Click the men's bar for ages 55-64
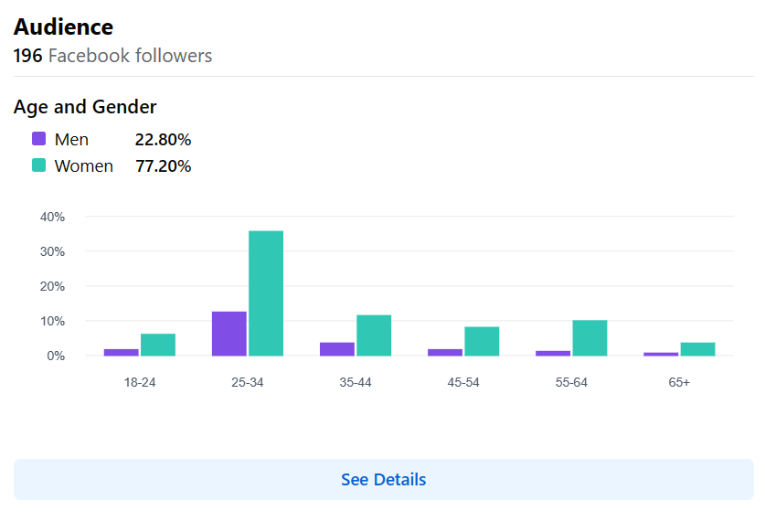765x532 pixels. pos(553,353)
